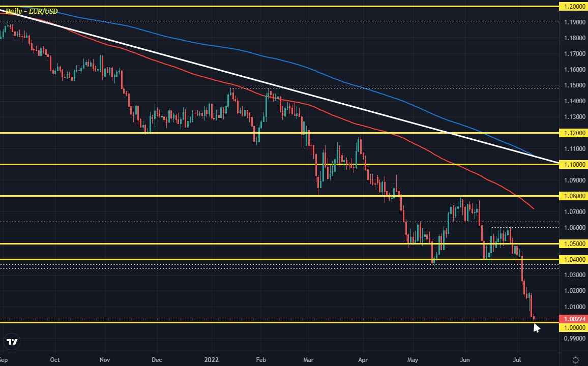Screen dimensions: 588x366
Task: Select the 1.04000 highlighted price label
Action: click(x=573, y=259)
